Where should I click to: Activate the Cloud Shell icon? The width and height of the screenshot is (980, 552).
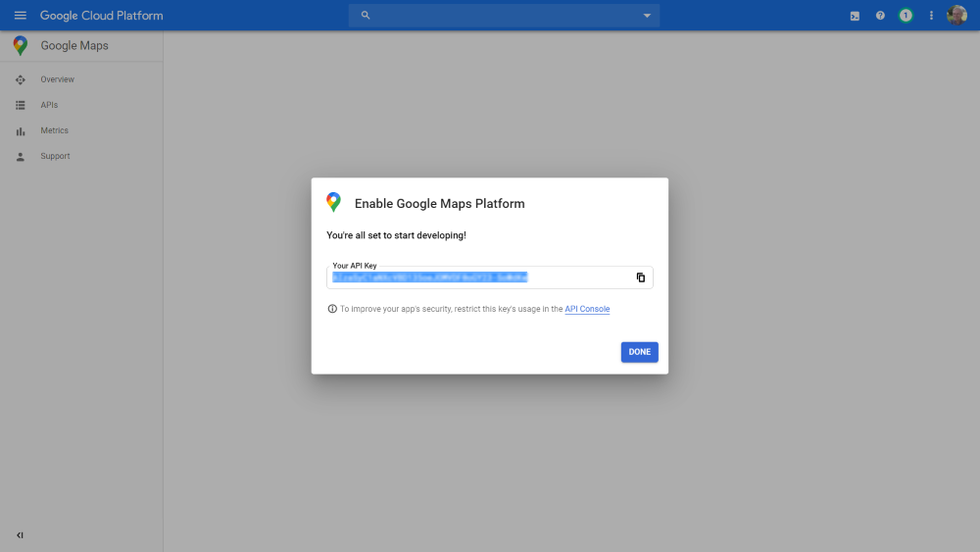tap(855, 16)
